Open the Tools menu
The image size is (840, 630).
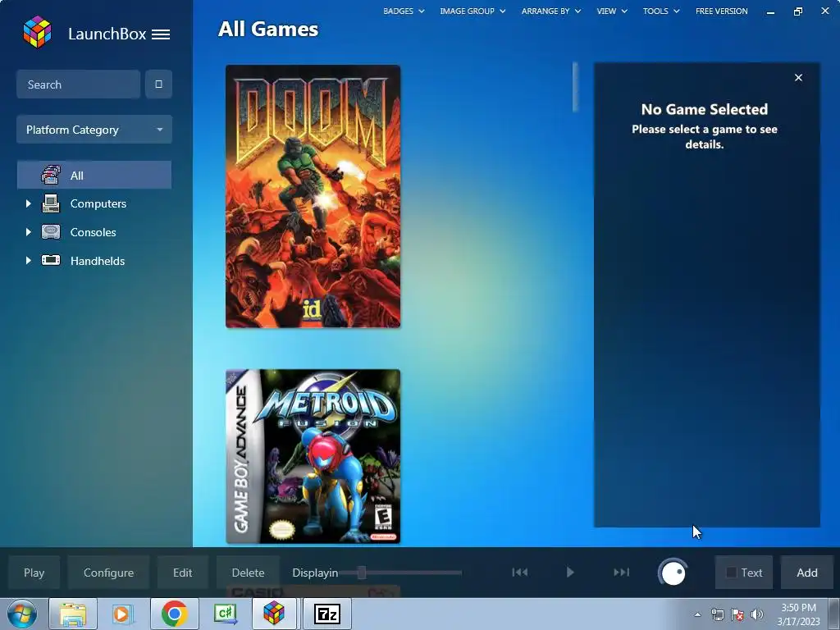click(x=661, y=11)
